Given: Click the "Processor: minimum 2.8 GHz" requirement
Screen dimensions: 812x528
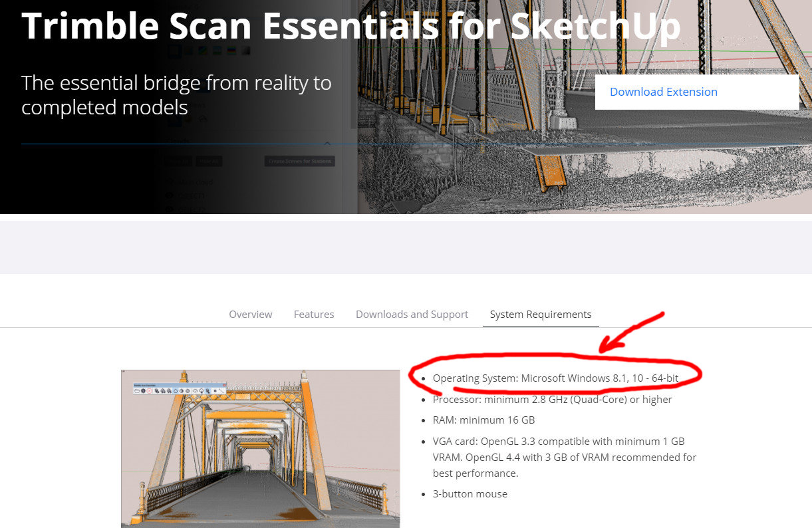Looking at the screenshot, I should 552,400.
